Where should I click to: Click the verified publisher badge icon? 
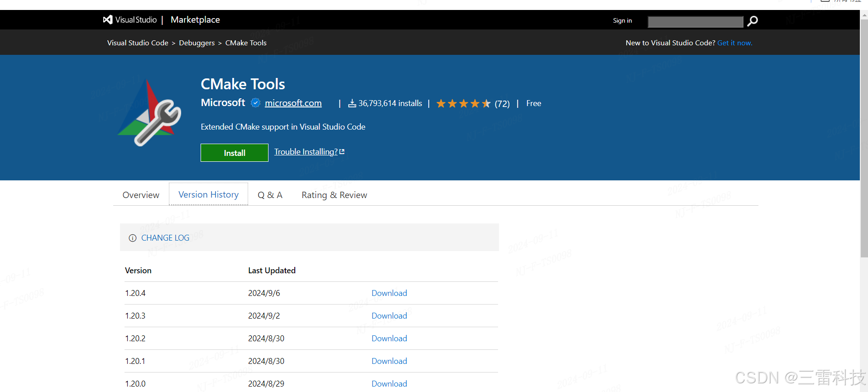[x=256, y=103]
